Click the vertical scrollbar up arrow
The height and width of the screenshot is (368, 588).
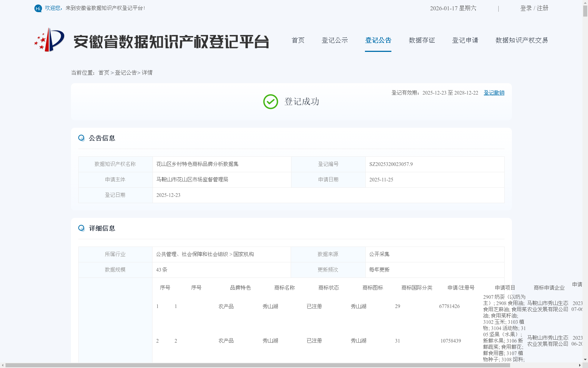click(x=585, y=3)
